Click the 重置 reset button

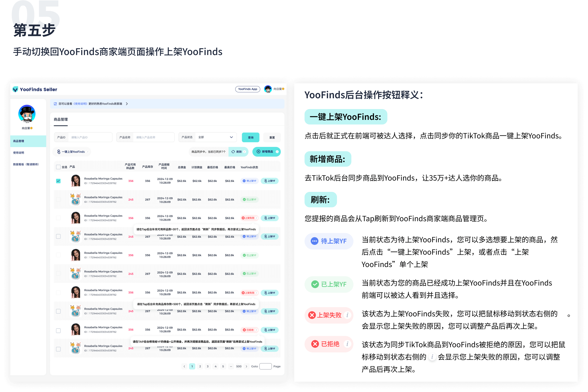pos(272,137)
